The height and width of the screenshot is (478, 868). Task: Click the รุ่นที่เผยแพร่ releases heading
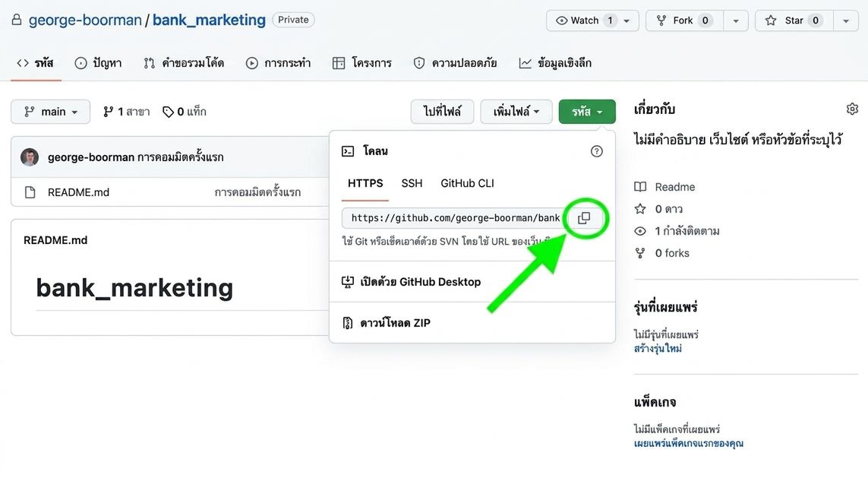(665, 307)
